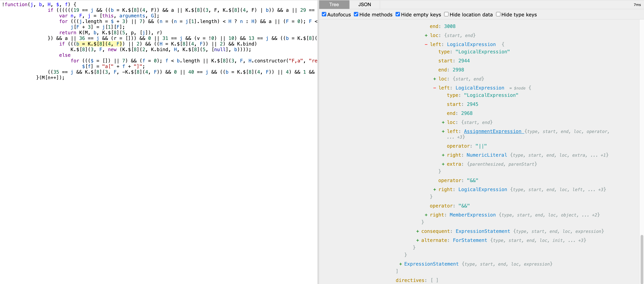Collapse the outer left LogicalExpression node
Image resolution: width=644 pixels, height=284 pixels.
click(426, 44)
